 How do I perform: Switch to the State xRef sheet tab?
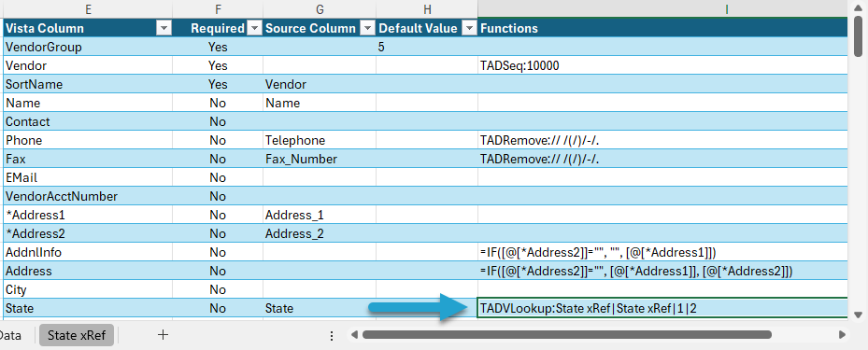click(77, 335)
